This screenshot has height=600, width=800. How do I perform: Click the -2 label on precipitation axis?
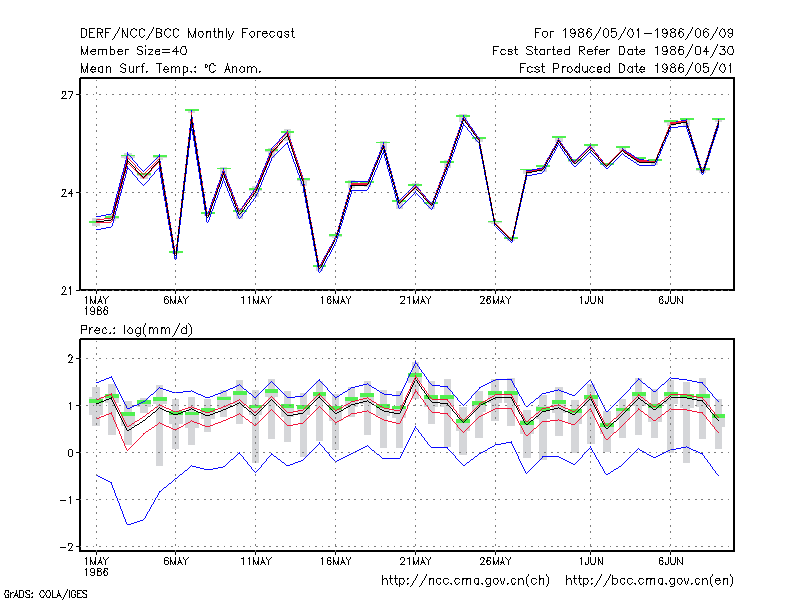66,546
